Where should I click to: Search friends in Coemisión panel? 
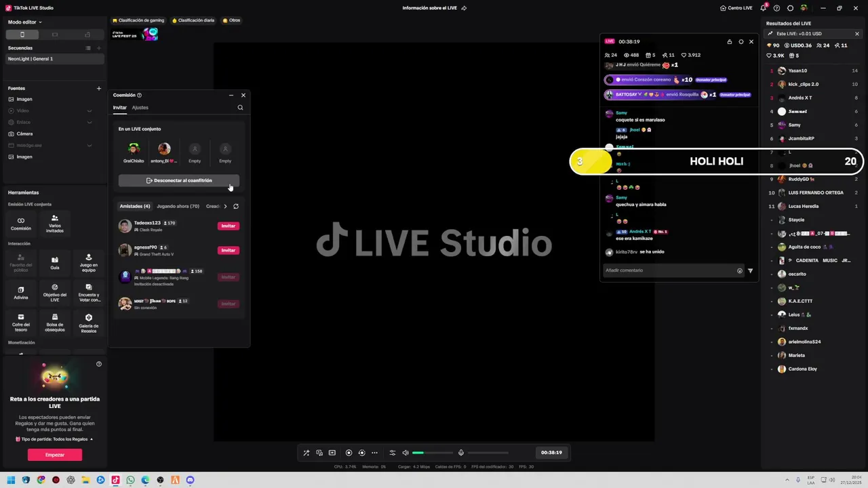tap(240, 107)
